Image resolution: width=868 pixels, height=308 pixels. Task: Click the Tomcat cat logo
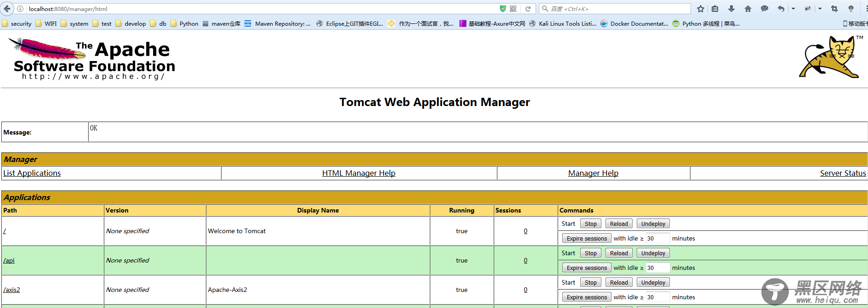point(831,56)
